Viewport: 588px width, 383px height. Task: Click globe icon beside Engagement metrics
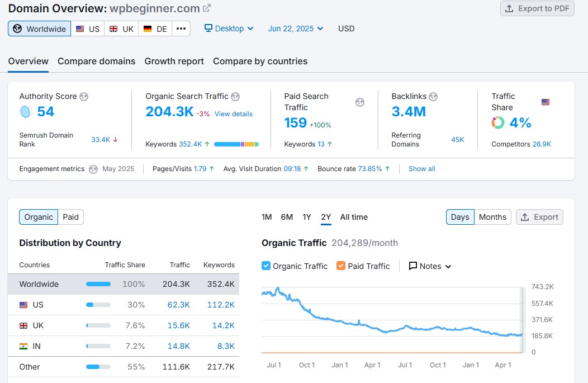tap(93, 169)
